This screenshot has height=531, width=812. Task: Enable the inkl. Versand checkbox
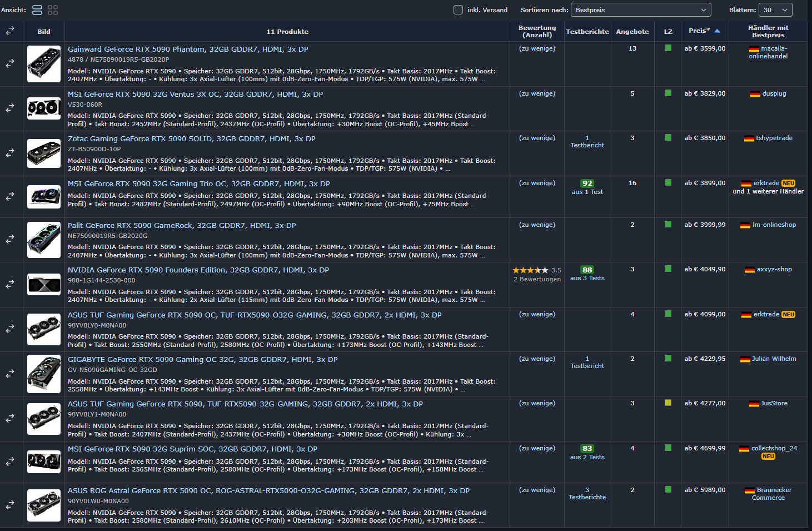point(459,10)
